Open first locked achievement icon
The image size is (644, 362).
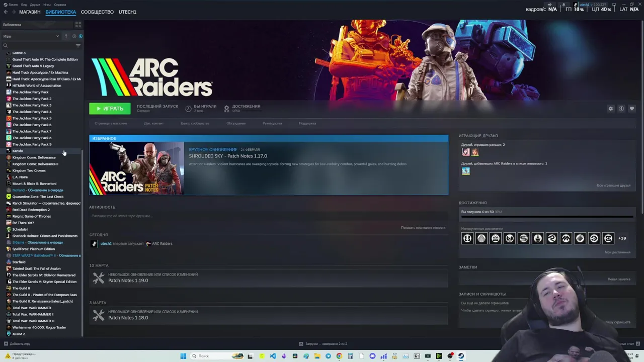(x=467, y=238)
